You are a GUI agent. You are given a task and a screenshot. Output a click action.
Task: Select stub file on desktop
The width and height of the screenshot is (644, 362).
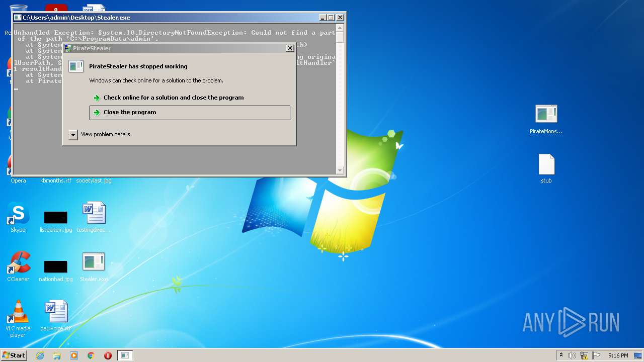point(546,168)
